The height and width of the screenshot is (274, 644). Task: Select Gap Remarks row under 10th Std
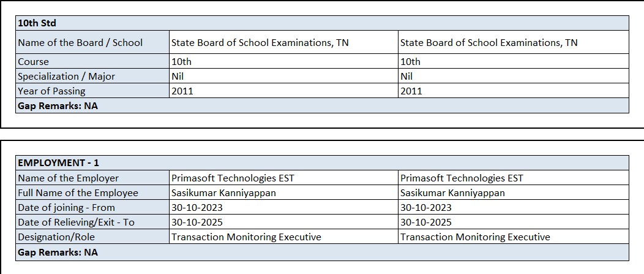(x=58, y=105)
